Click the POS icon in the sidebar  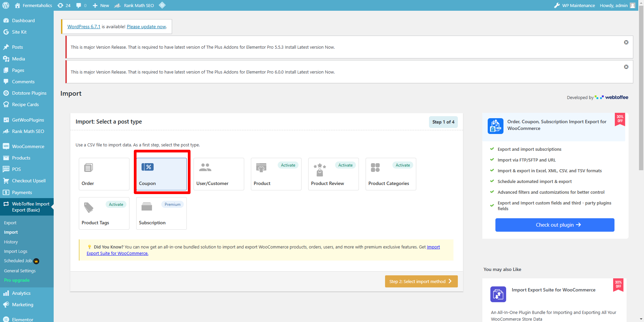pos(6,169)
